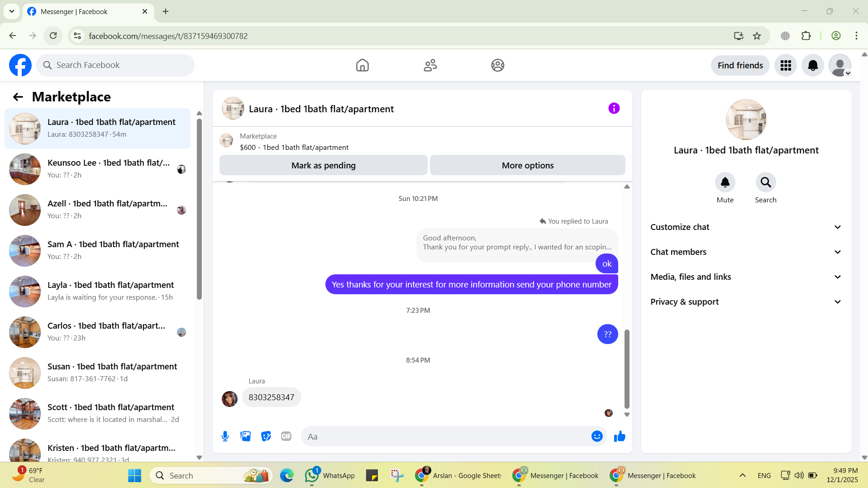Go back in browser history
Image resolution: width=868 pixels, height=488 pixels.
tap(13, 36)
